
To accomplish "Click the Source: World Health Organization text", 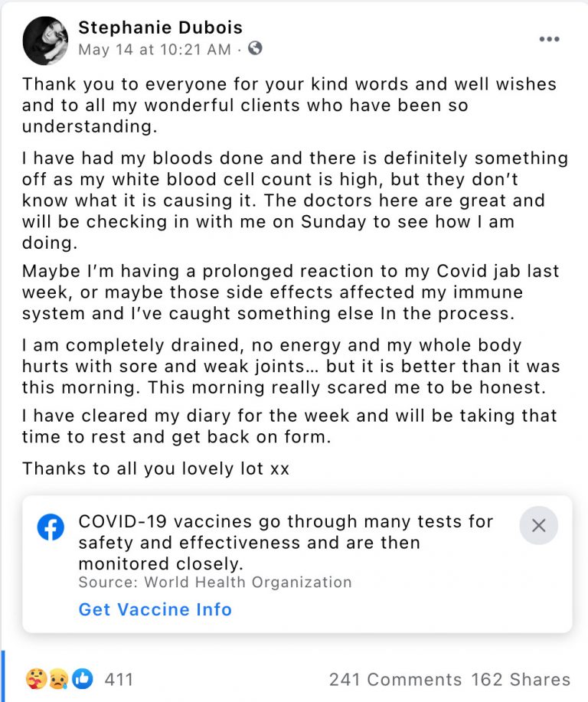I will point(215,582).
